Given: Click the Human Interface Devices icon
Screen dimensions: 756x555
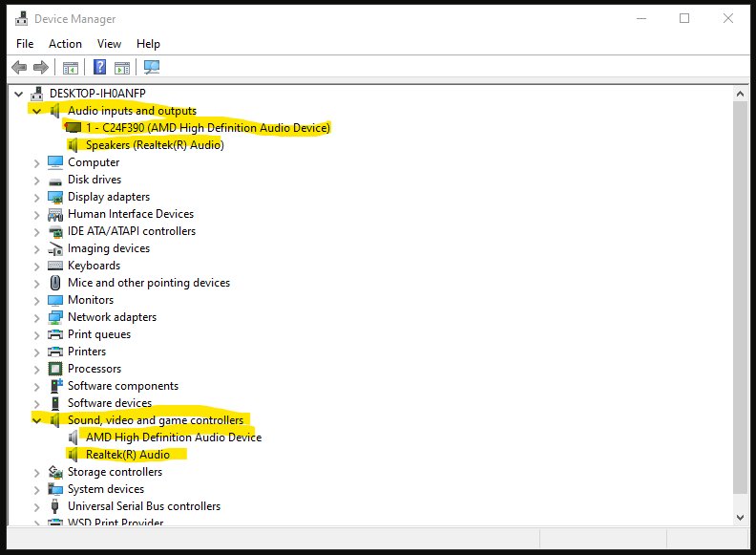Looking at the screenshot, I should coord(55,214).
